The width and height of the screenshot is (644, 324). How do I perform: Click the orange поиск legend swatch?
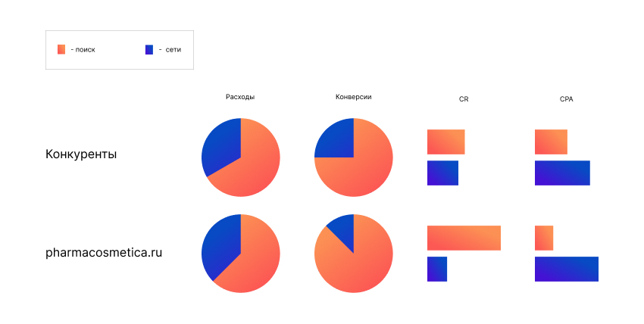pyautogui.click(x=61, y=49)
